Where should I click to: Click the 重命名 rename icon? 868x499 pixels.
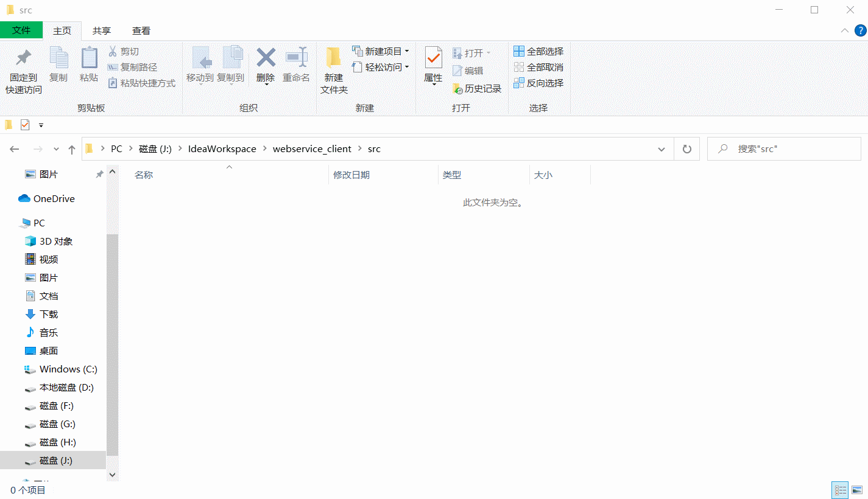click(297, 67)
